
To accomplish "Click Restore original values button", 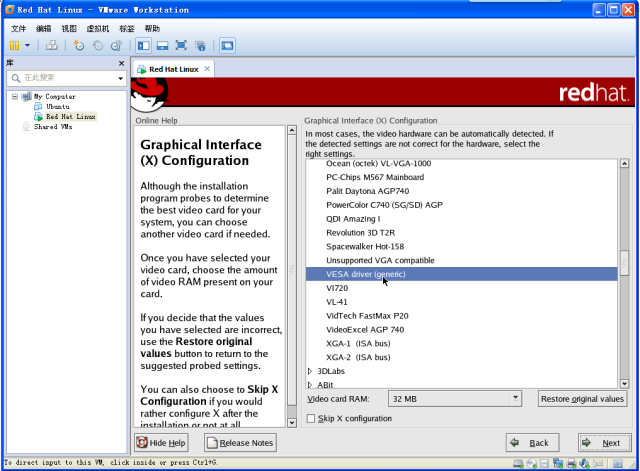I will 582,399.
